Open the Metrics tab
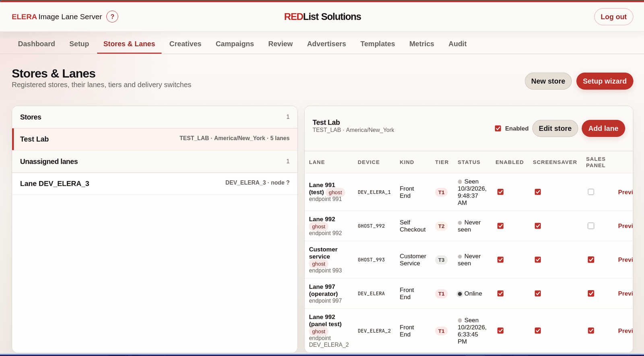Viewport: 644px width, 356px height. [x=422, y=44]
